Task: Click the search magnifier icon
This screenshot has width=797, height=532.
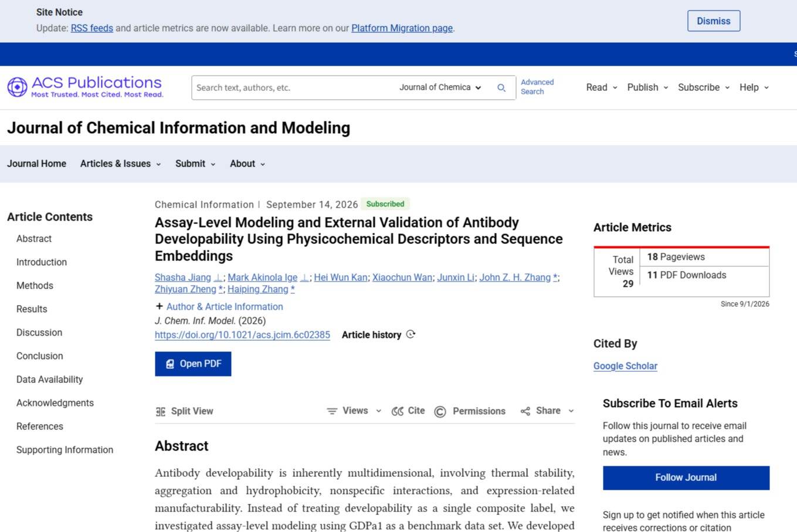Action: click(x=501, y=87)
